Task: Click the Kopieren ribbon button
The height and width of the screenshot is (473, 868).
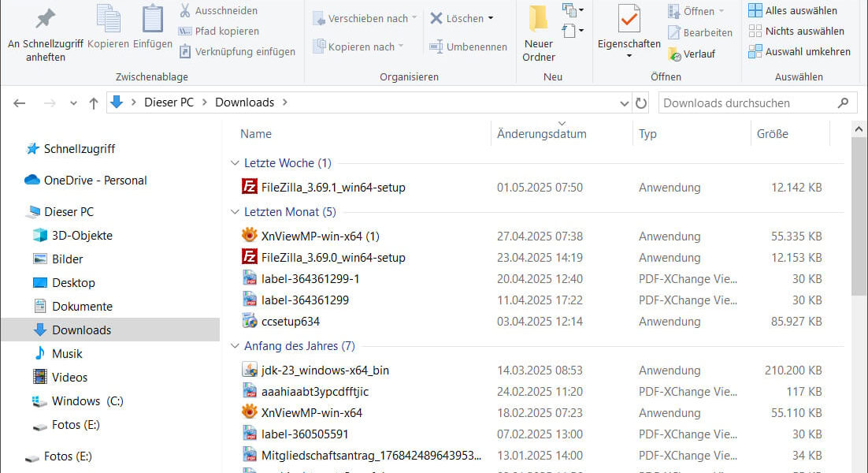Action: tap(108, 26)
